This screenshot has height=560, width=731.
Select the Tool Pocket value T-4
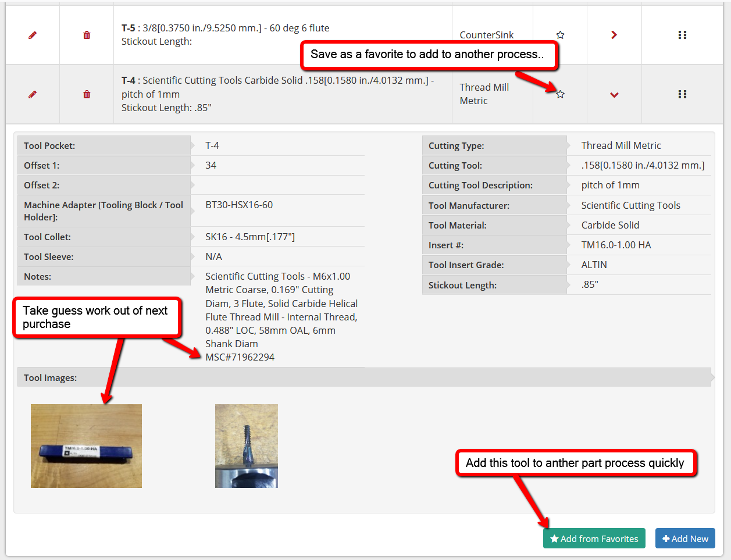click(x=212, y=145)
